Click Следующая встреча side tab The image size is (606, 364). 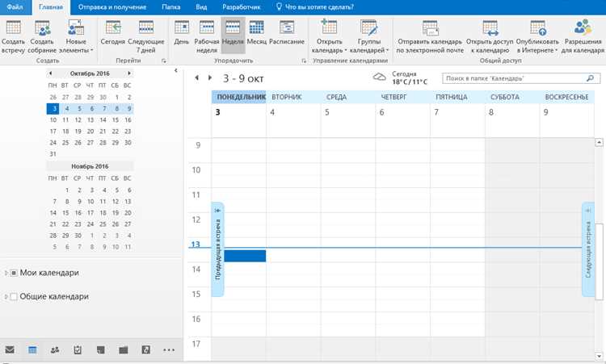pos(588,249)
